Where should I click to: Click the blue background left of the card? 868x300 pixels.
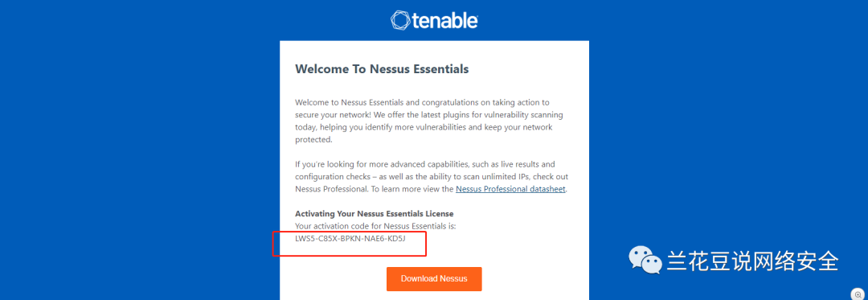tap(138, 166)
